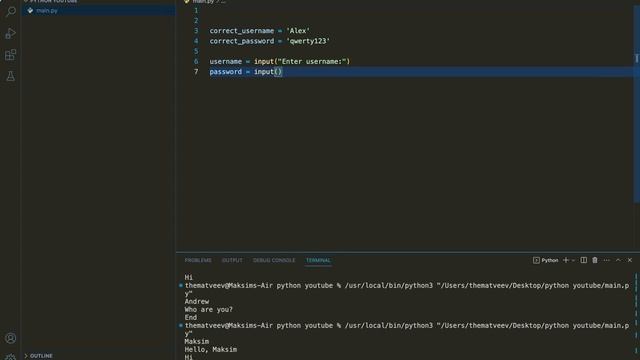Click 'Who are you?' in terminal output
Image resolution: width=640 pixels, height=360 pixels.
tap(209, 309)
